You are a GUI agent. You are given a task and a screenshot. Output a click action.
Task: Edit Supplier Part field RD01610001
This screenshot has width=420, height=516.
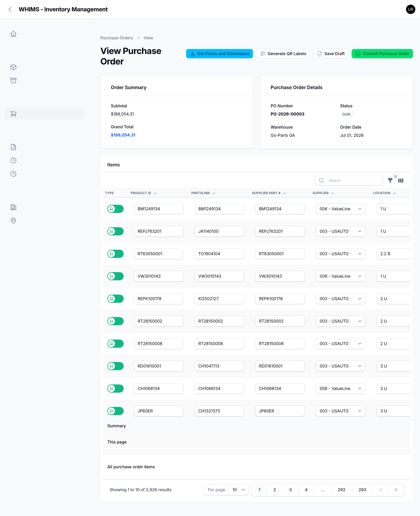click(x=280, y=366)
